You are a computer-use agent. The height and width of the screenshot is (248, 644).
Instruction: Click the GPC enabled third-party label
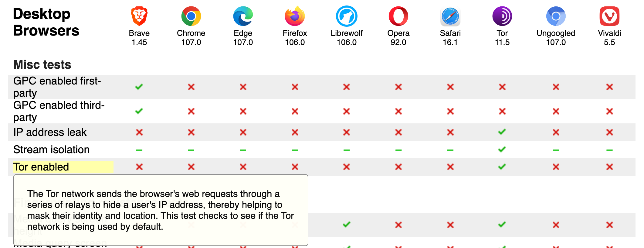[59, 111]
